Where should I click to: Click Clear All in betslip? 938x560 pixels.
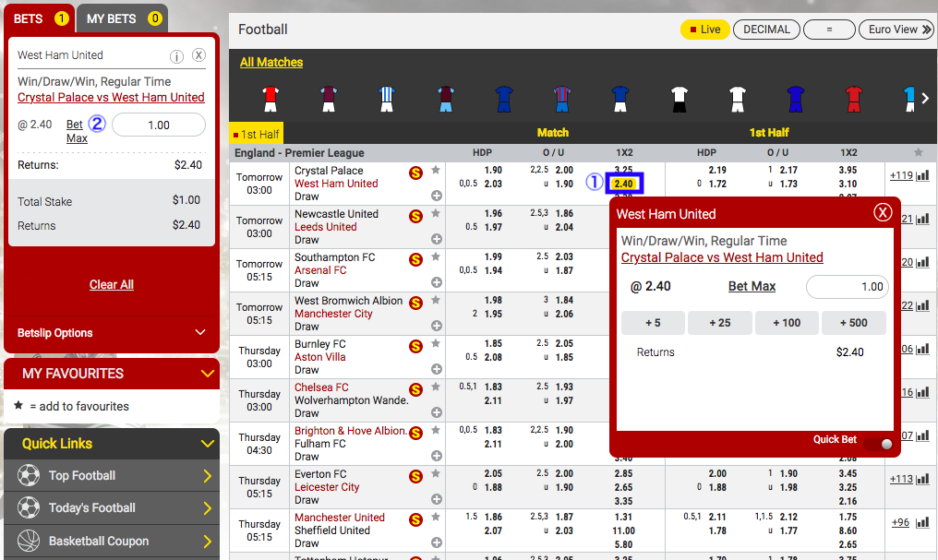click(112, 284)
